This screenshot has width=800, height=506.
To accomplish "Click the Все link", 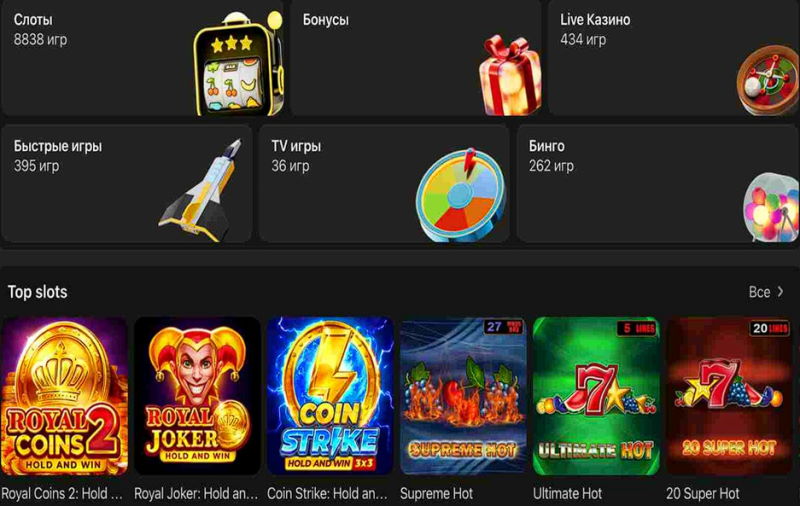I will (759, 292).
